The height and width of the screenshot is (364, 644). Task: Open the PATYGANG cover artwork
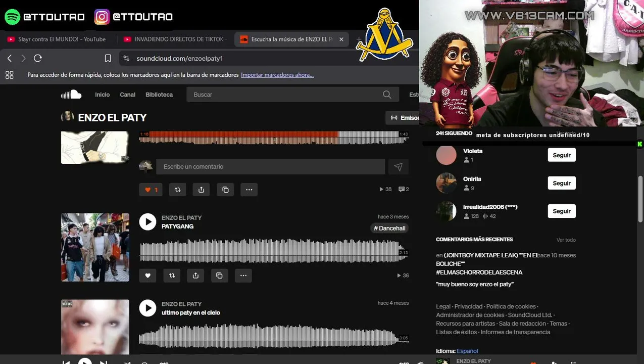coord(95,247)
